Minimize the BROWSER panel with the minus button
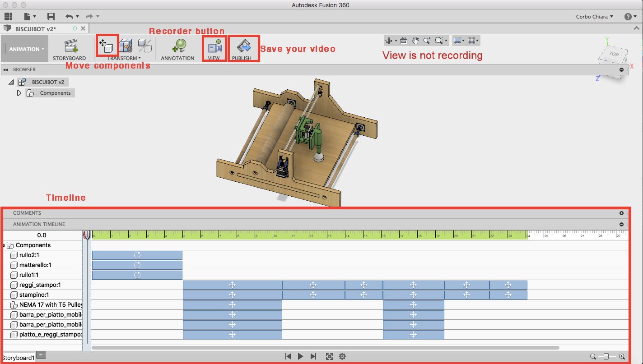 (621, 69)
